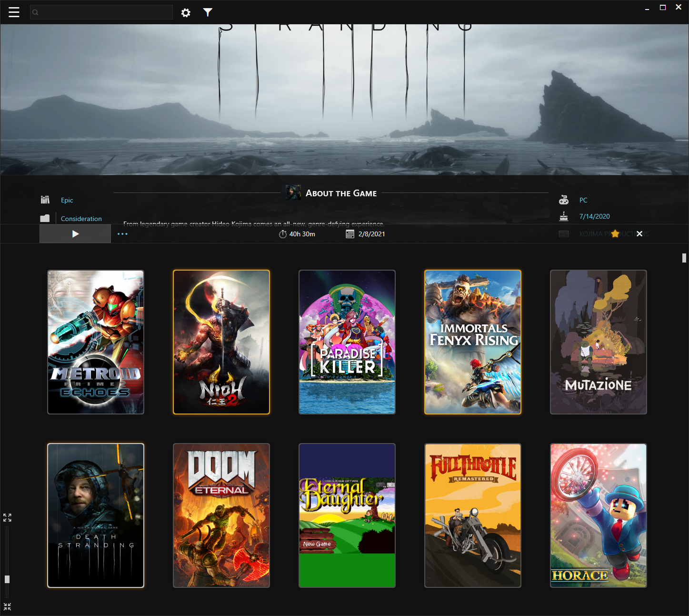Select the Full Throttle Remastered cover
689x616 pixels.
tap(473, 515)
